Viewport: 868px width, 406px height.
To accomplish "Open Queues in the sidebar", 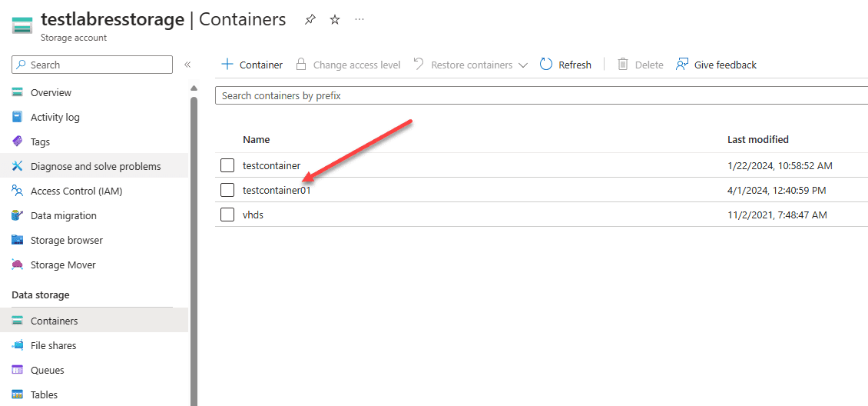I will (x=47, y=370).
